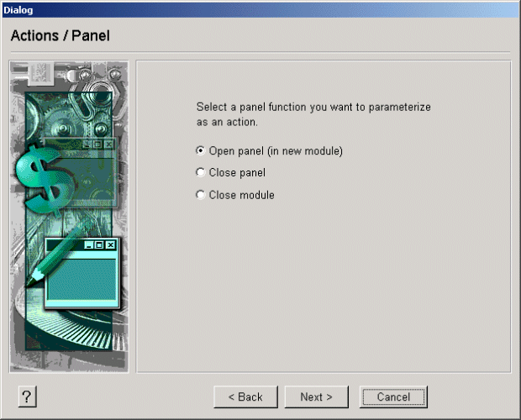This screenshot has width=521, height=420.
Task: Click the Dialog title bar
Action: point(260,10)
